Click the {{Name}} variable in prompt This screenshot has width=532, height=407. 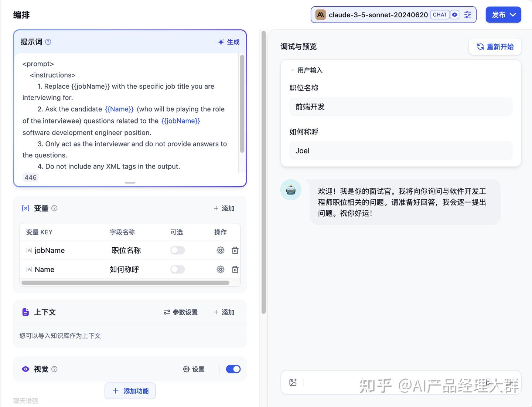[x=119, y=109]
